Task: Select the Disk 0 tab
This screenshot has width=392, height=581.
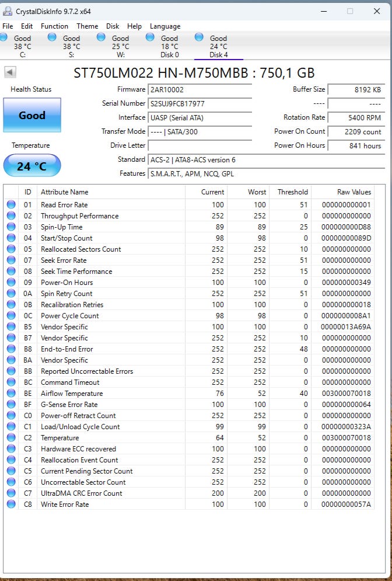Action: [x=169, y=46]
